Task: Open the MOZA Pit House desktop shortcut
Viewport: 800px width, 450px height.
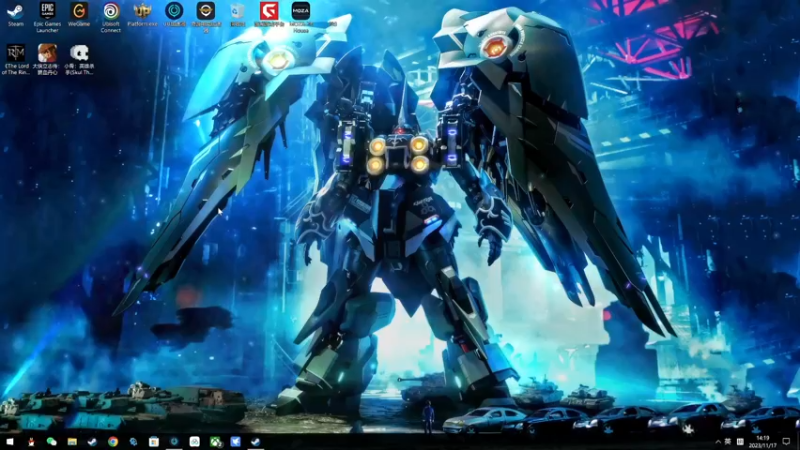Action: pyautogui.click(x=301, y=17)
